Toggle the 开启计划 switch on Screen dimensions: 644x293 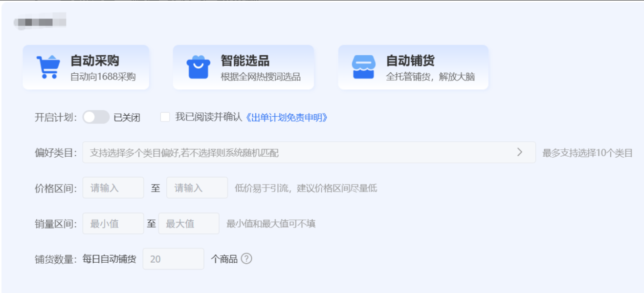(95, 117)
